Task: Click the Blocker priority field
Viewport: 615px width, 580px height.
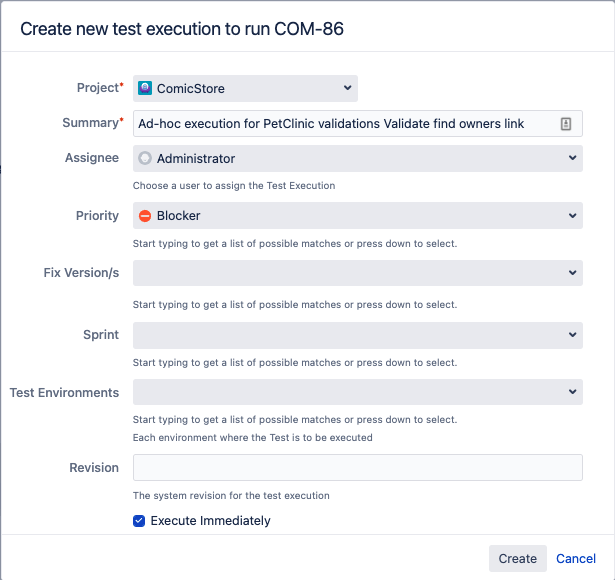Action: coord(358,216)
